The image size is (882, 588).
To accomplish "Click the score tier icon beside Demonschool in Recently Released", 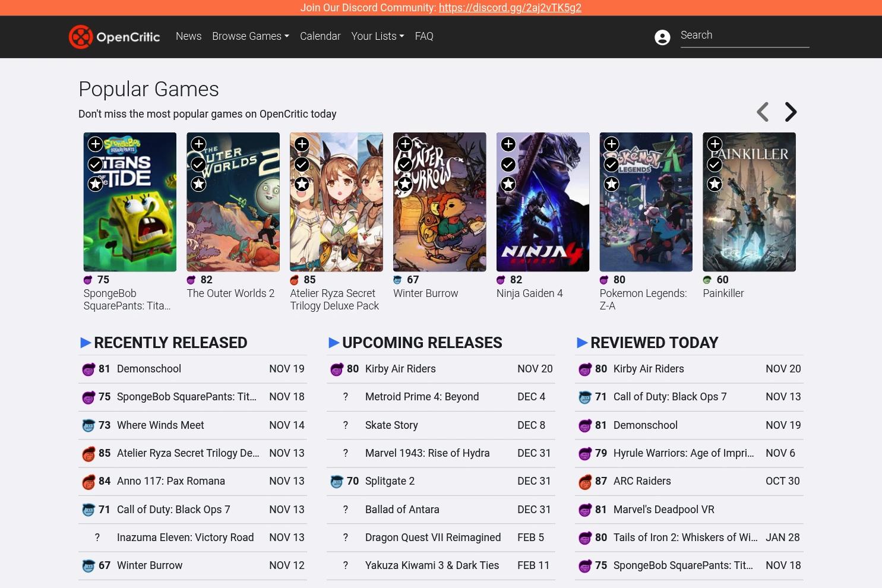I will click(88, 369).
